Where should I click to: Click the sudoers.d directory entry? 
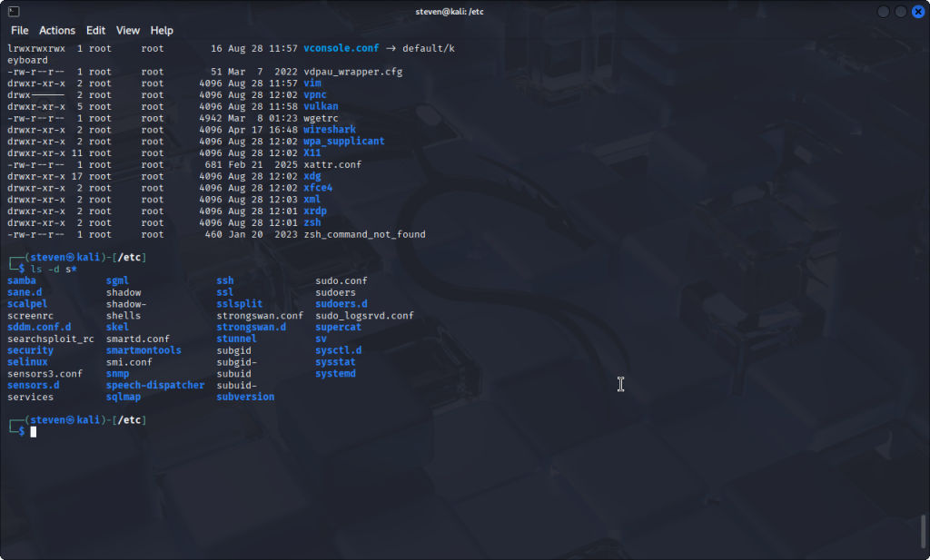(341, 304)
